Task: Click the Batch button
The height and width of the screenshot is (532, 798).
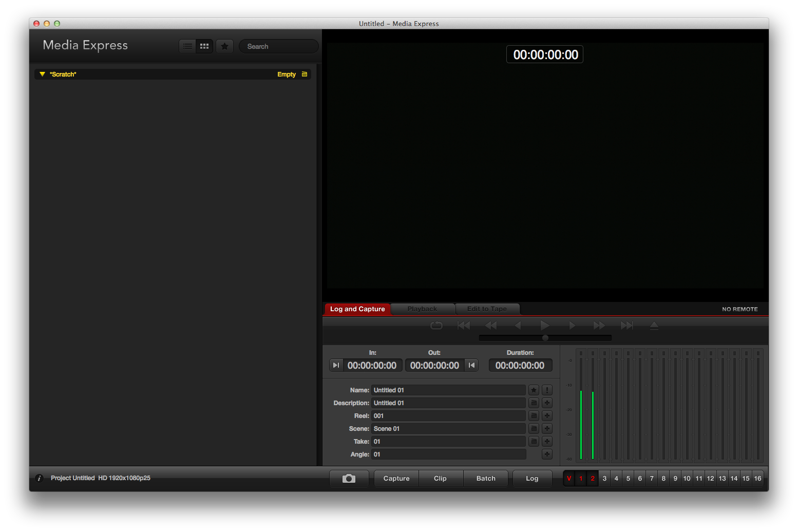Action: [x=486, y=479]
